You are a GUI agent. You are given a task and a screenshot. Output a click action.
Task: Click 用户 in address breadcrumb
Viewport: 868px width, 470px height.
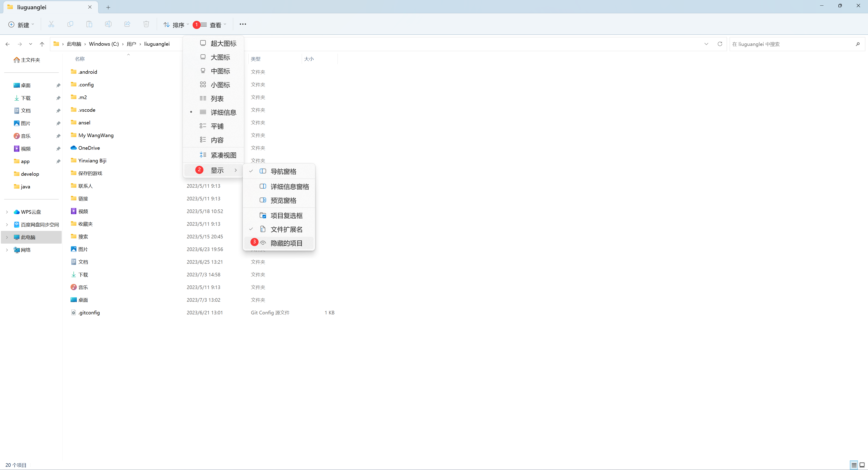[x=131, y=44]
